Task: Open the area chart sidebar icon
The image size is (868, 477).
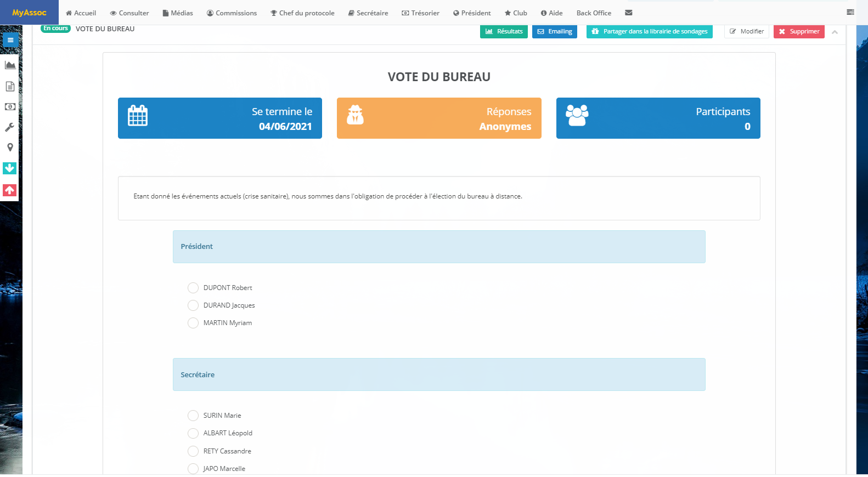Action: pos(10,65)
